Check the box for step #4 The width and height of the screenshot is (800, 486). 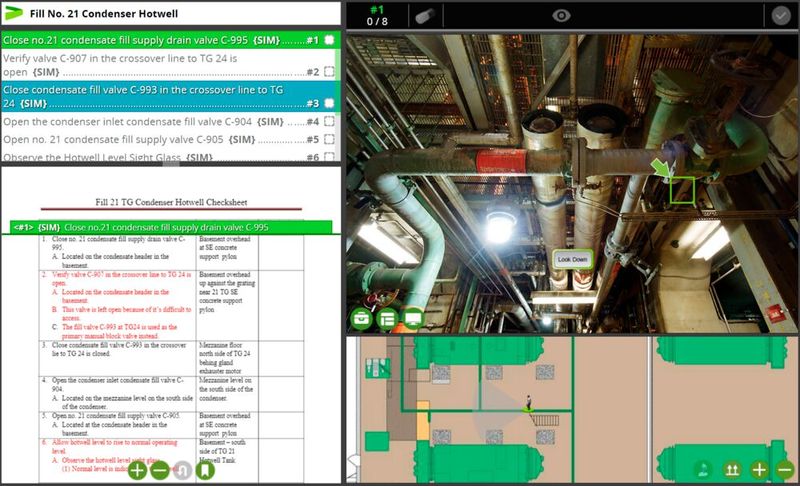coord(329,122)
